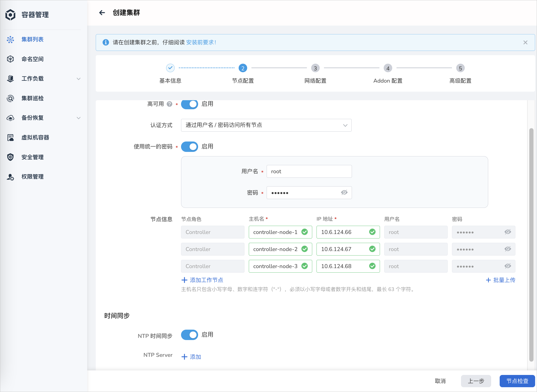Viewport: 537px width, 392px height.
Task: Click the 时间同步 section heading
Action: 117,316
